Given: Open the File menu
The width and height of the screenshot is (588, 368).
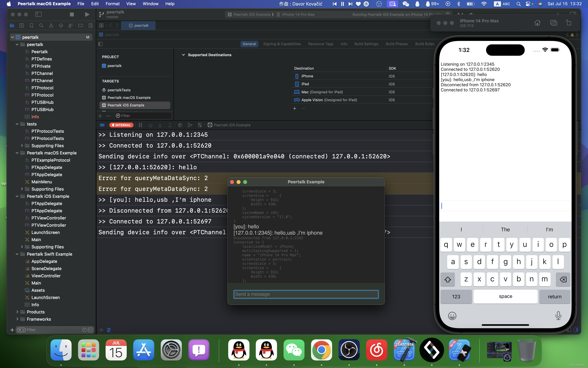Looking at the screenshot, I should click(x=81, y=4).
